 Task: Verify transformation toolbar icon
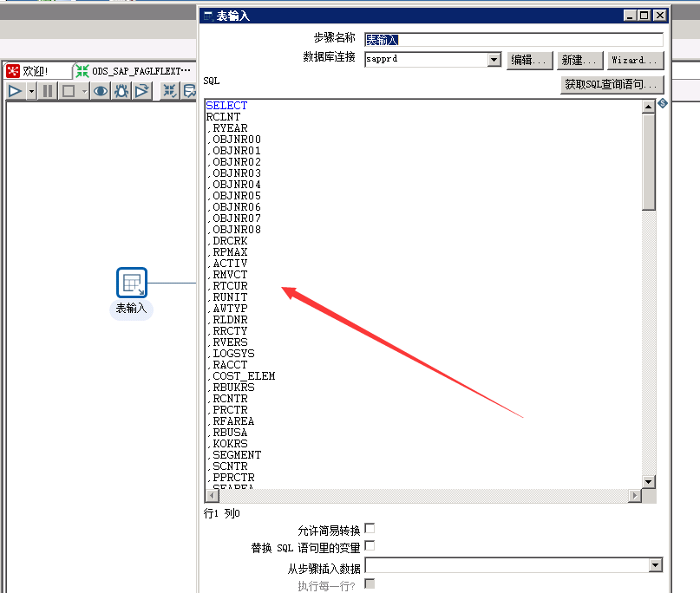click(x=170, y=92)
